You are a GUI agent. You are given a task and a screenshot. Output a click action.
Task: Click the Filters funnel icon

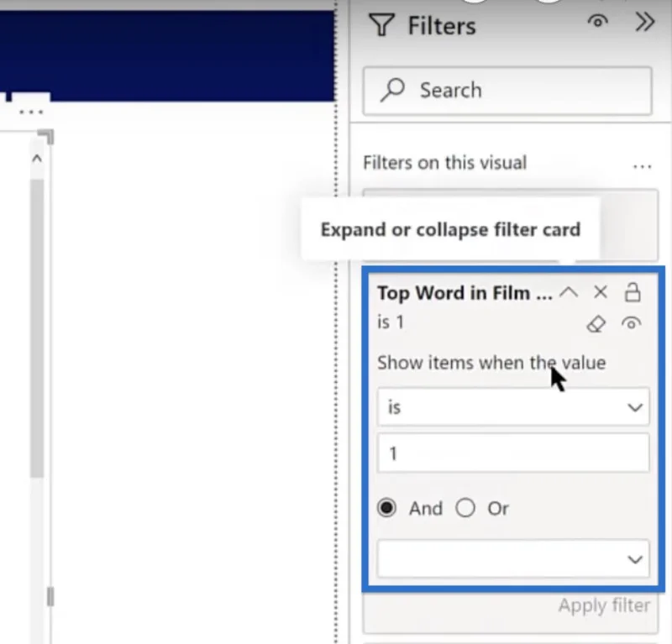[381, 25]
